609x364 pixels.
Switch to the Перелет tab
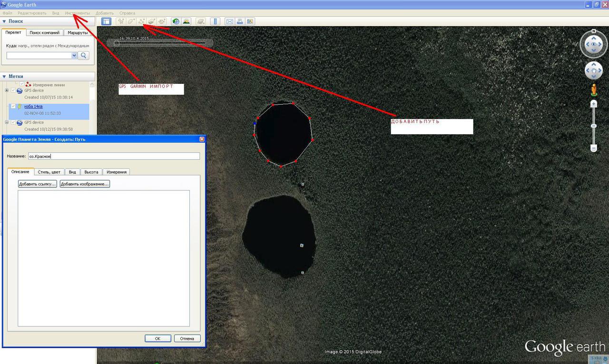pos(13,32)
